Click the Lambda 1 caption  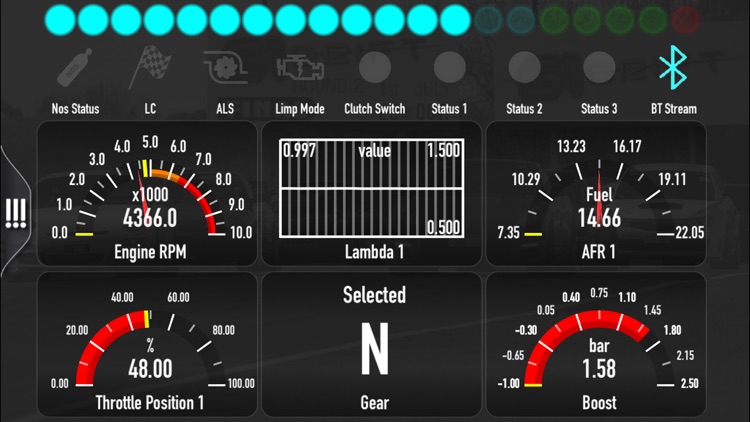coord(375,252)
